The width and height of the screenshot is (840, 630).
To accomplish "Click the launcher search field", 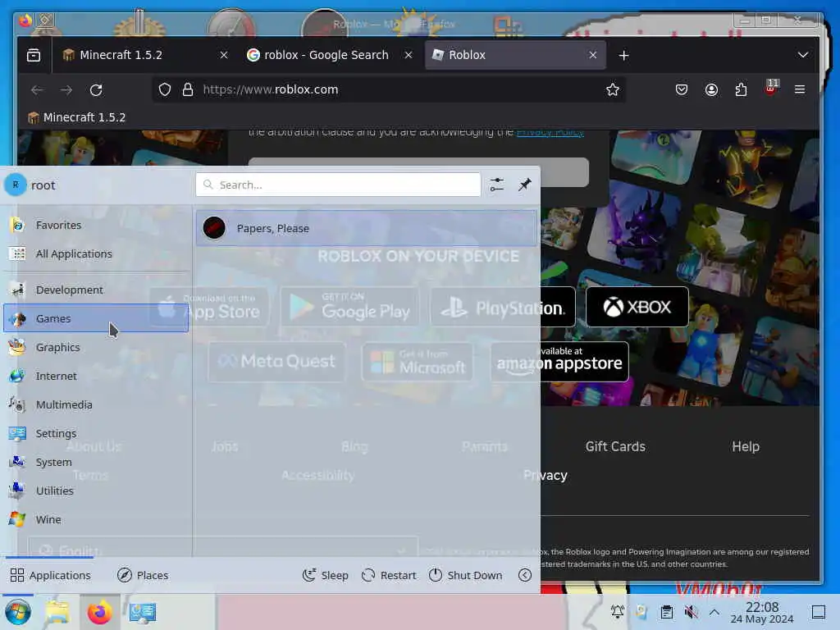I will pos(338,185).
